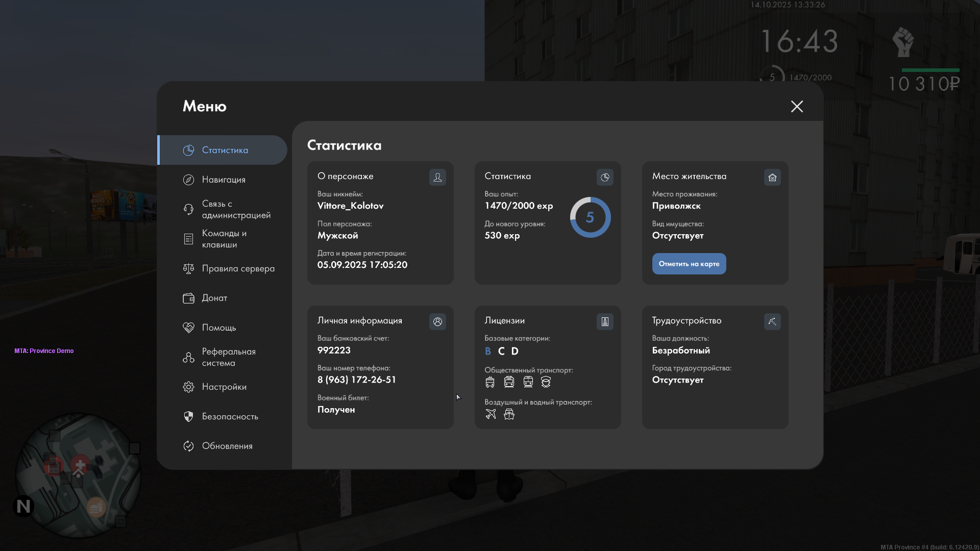This screenshot has height=551, width=980.
Task: Click the airplane license icon
Action: (x=491, y=414)
